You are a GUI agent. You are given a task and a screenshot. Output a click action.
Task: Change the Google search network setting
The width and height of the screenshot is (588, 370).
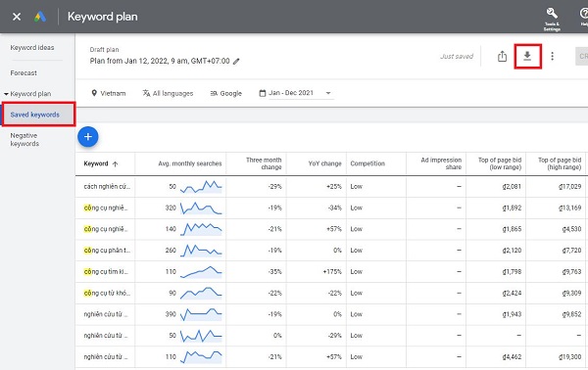tap(226, 93)
